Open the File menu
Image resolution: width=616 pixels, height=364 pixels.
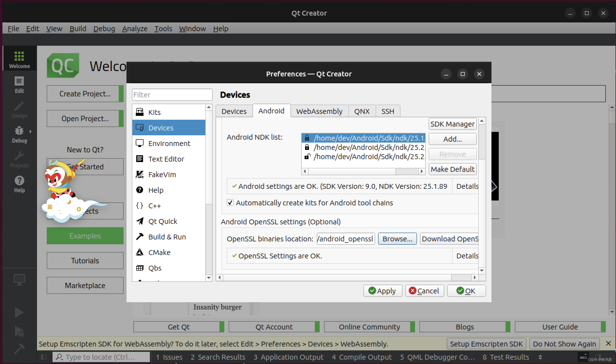pyautogui.click(x=13, y=29)
